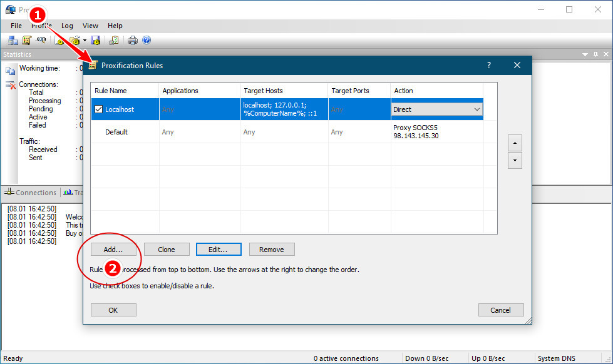Click the Sent traffic label
Viewport: 613px width, 364px height.
pos(35,158)
